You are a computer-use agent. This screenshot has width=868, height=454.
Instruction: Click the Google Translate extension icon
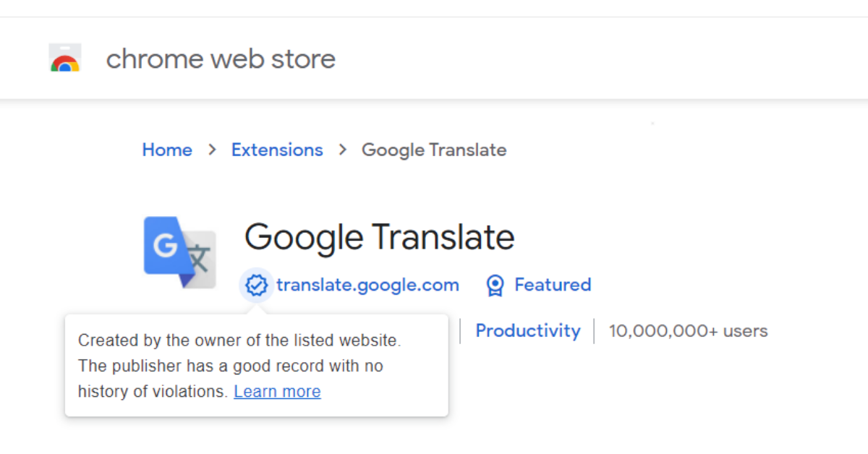point(180,252)
